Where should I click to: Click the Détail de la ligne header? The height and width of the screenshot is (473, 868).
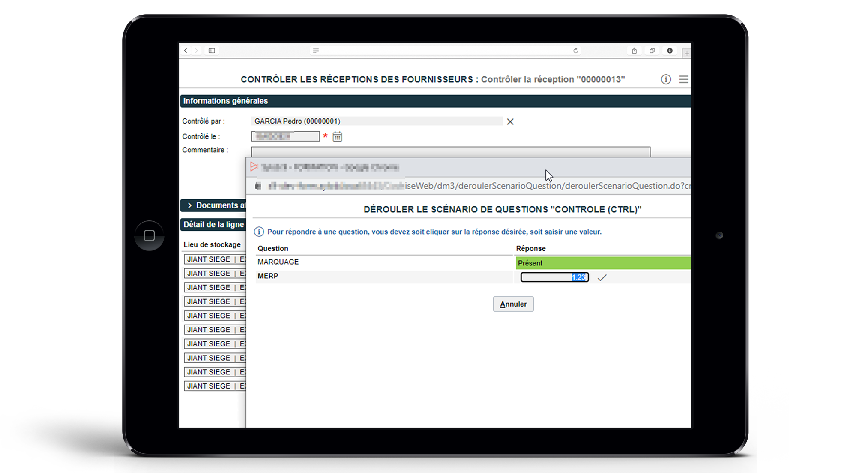click(x=213, y=224)
